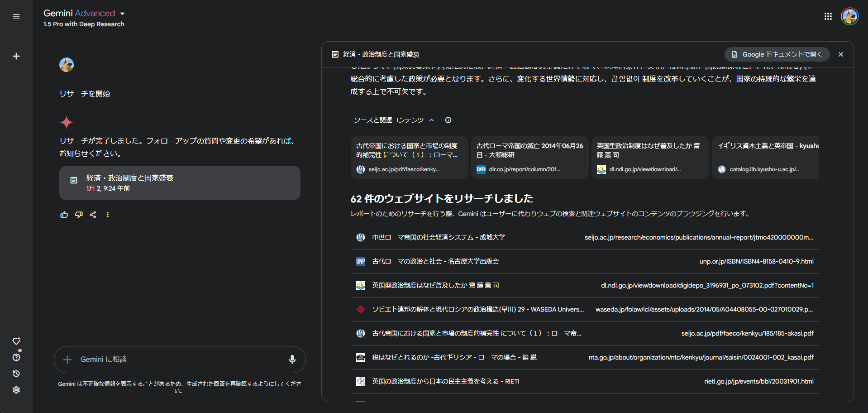Click the red diamond Waseda favicon
868x413 pixels.
361,309
